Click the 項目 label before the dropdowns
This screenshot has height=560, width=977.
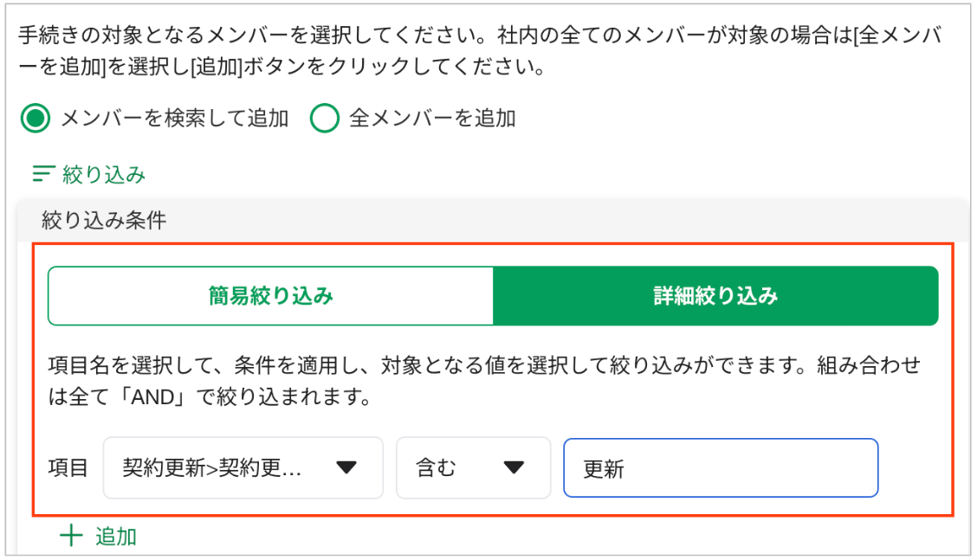coord(68,467)
